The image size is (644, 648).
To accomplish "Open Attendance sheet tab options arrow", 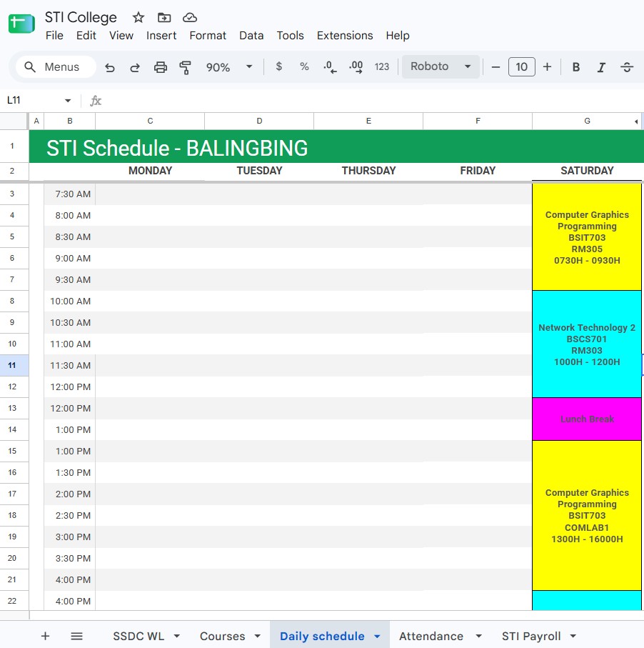I will (479, 636).
